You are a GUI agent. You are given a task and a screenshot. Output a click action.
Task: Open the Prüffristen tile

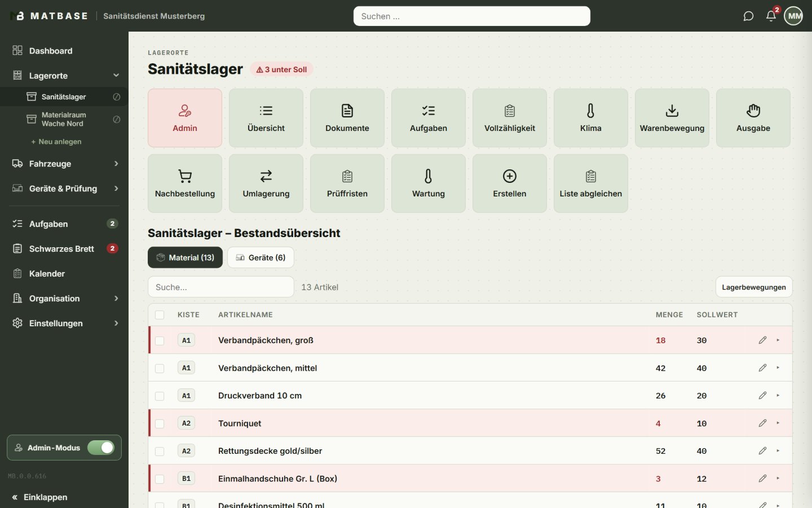(347, 183)
